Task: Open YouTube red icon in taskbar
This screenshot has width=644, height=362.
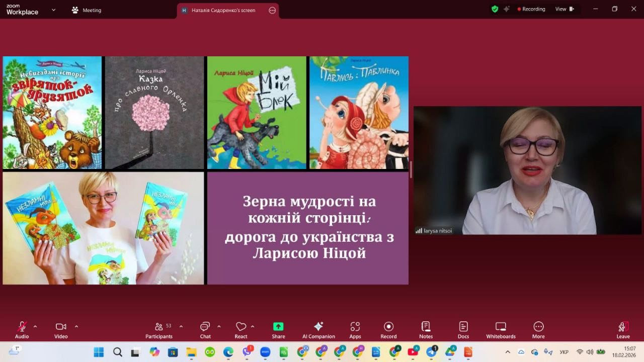Action: 413,352
